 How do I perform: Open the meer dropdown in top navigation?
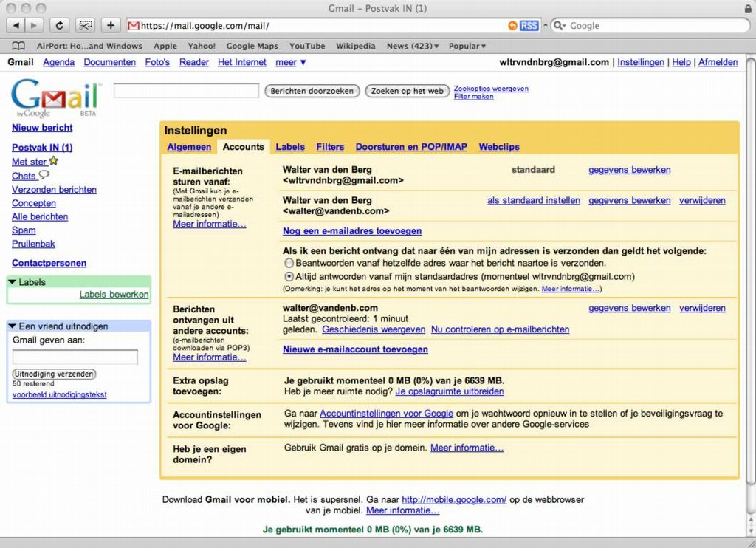point(291,63)
